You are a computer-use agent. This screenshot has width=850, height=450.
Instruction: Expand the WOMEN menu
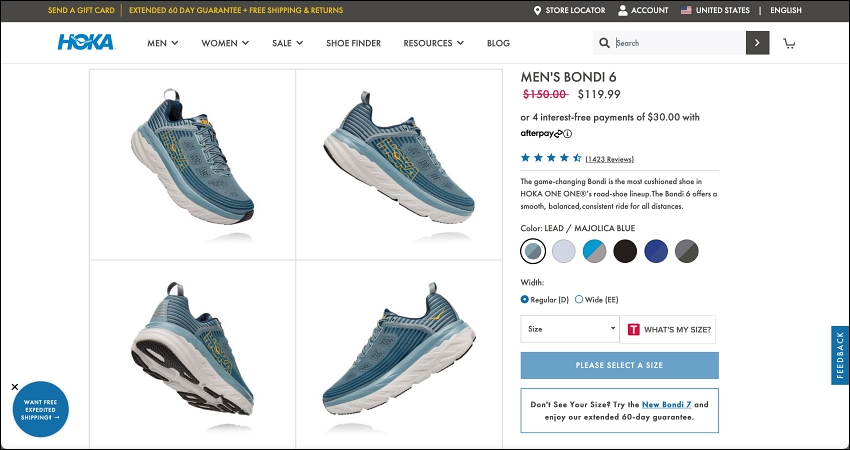pyautogui.click(x=225, y=43)
